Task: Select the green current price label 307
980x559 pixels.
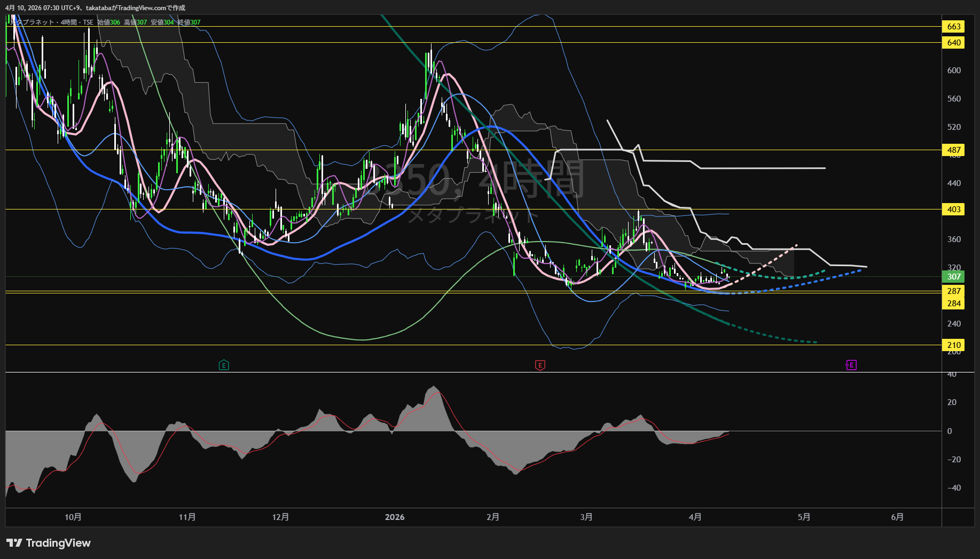Action: coord(954,277)
